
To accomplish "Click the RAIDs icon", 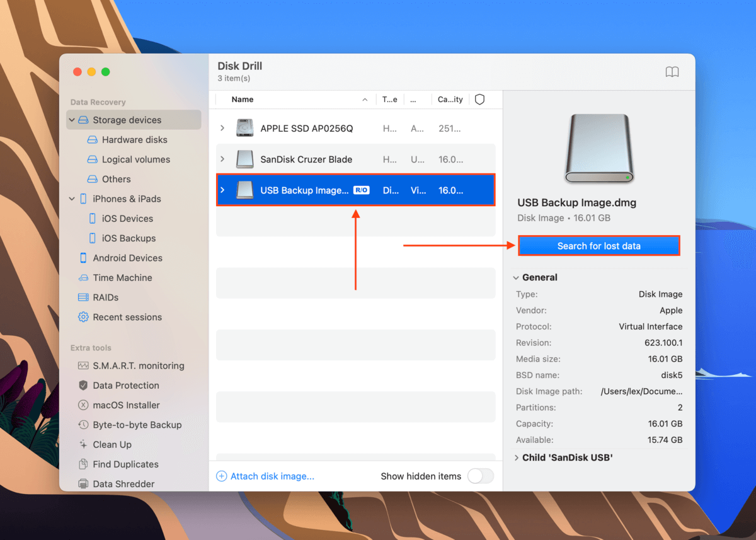I will pyautogui.click(x=83, y=297).
